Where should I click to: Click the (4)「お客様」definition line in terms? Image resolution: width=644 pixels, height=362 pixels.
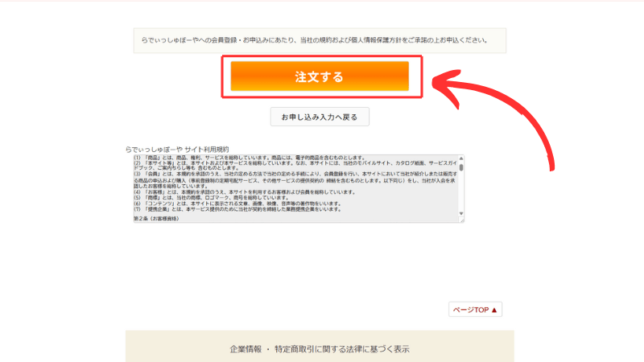coord(242,193)
